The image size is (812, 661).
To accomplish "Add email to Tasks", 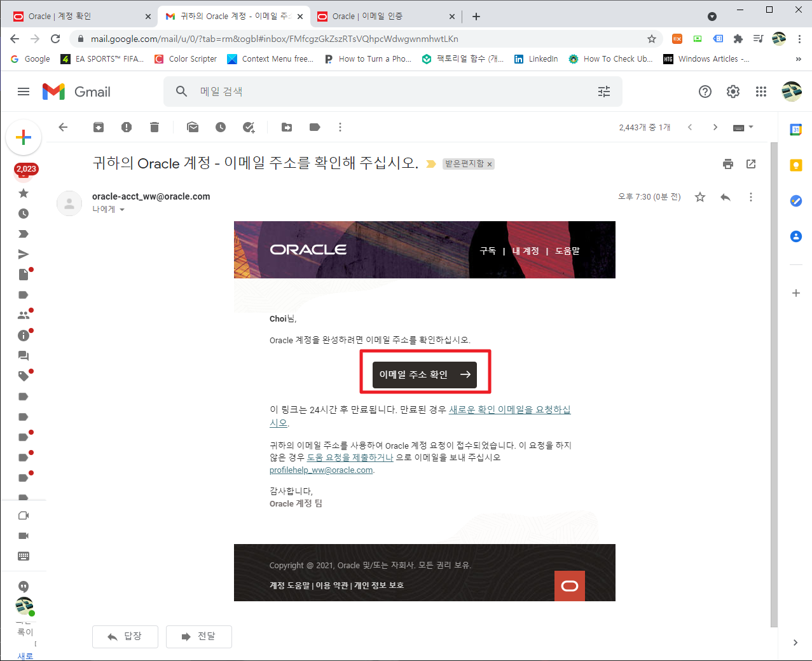I will (249, 127).
